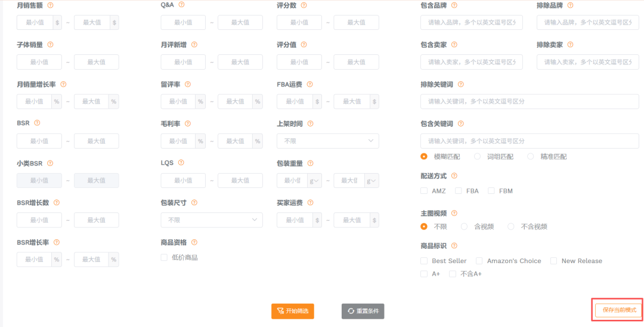
Task: Click help icon next to 包含关键词
Action: (x=461, y=124)
